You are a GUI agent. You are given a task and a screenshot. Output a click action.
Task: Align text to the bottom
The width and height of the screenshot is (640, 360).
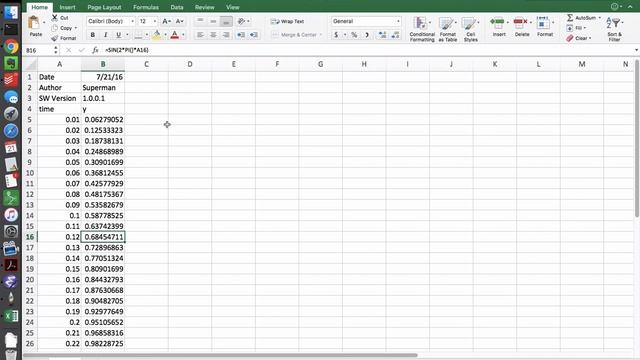[226, 21]
